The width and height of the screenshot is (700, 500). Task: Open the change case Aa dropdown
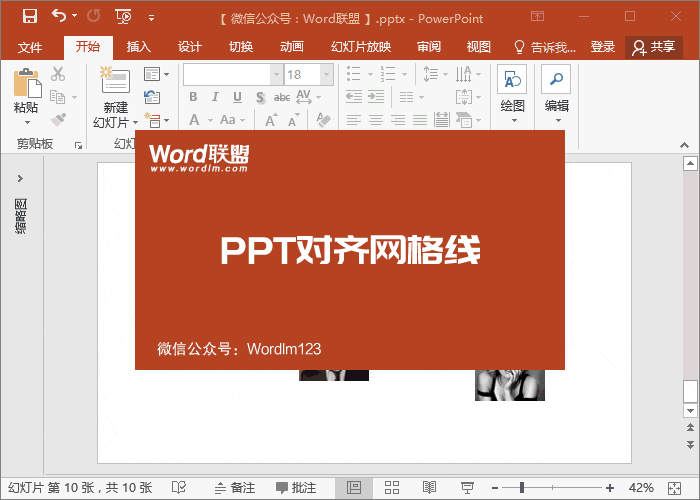233,120
